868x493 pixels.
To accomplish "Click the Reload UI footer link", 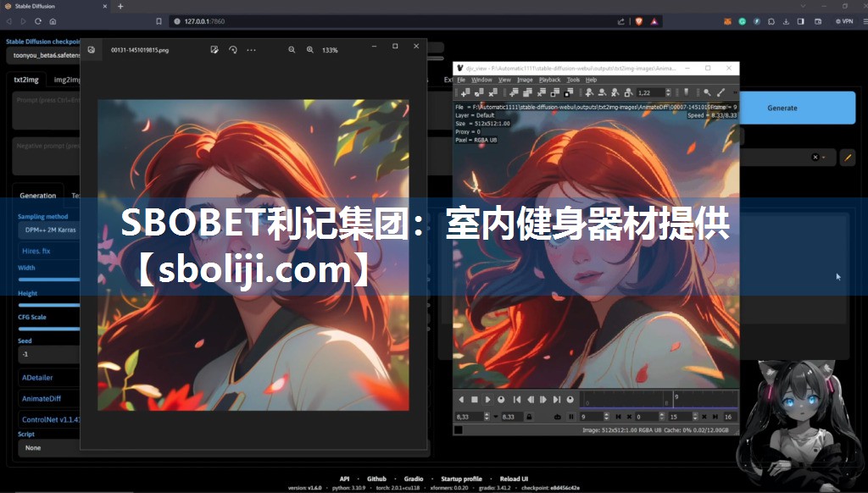I will 514,479.
